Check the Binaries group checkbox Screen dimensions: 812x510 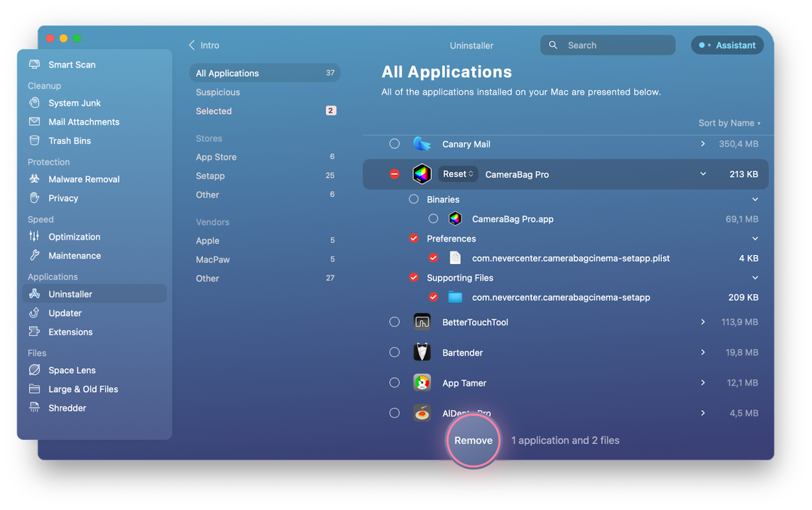(414, 199)
